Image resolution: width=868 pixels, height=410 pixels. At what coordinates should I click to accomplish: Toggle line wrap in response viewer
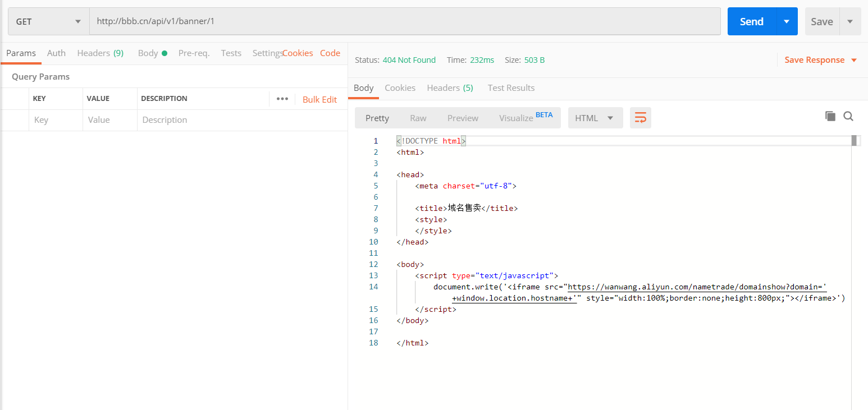tap(640, 118)
